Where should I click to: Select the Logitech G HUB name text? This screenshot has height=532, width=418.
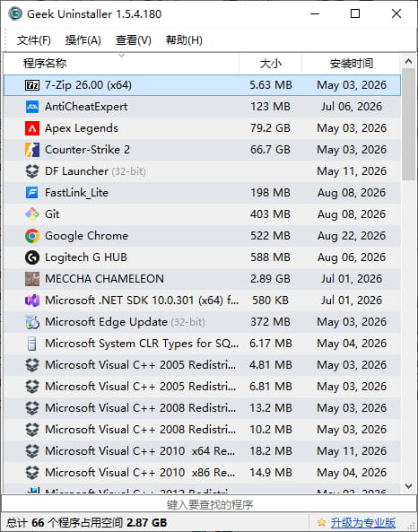pyautogui.click(x=86, y=257)
